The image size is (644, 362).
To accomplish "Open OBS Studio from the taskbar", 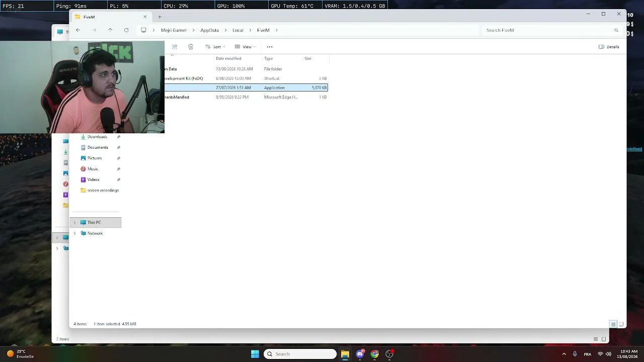I will tap(389, 354).
